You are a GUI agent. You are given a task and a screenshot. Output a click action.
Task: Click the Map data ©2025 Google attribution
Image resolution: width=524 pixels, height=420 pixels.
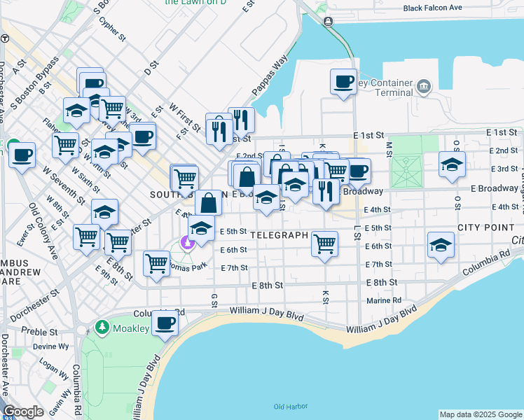(481, 414)
